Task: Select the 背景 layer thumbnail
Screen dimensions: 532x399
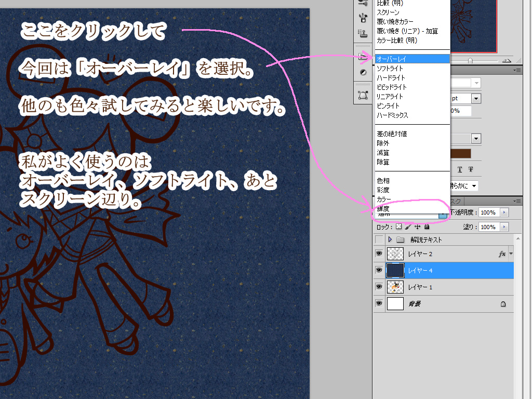Action: 396,304
